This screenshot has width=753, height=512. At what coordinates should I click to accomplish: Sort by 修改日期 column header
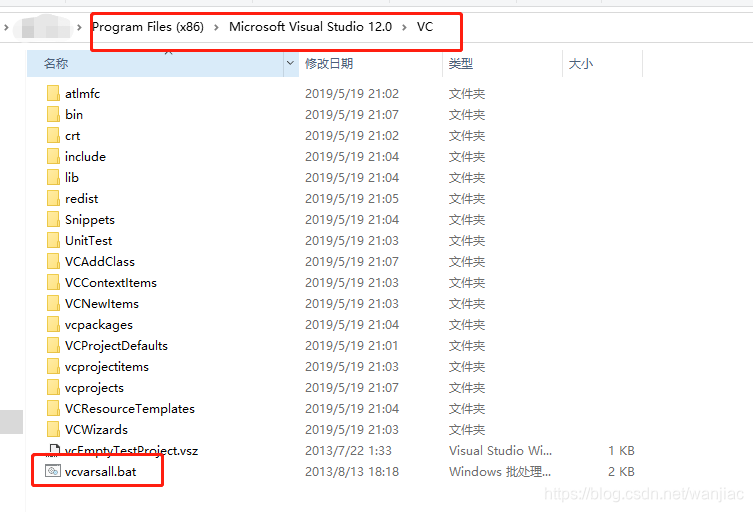point(329,63)
